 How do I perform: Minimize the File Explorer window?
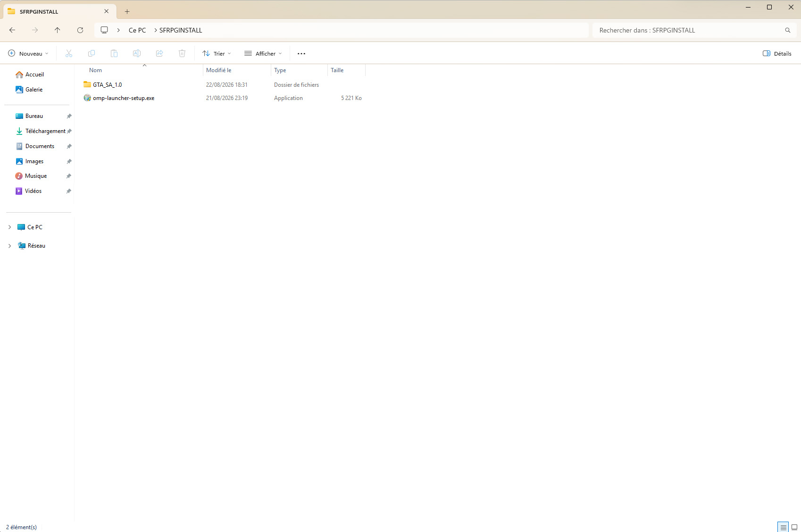point(748,7)
